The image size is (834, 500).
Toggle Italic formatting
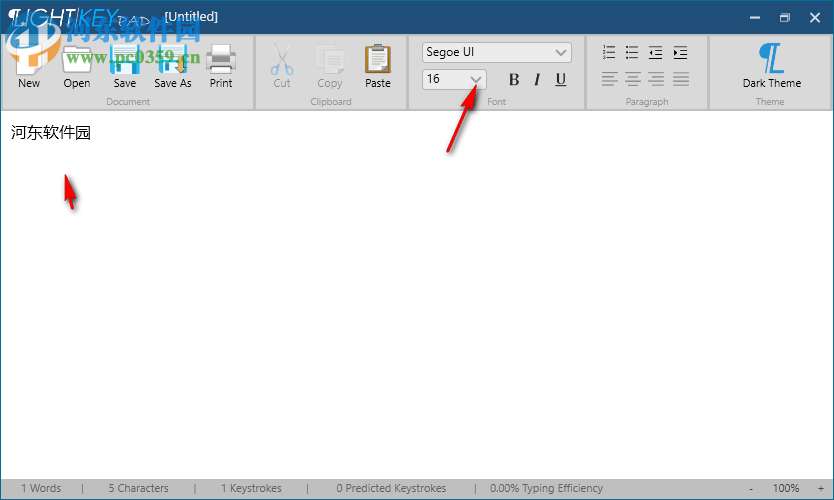click(x=537, y=79)
